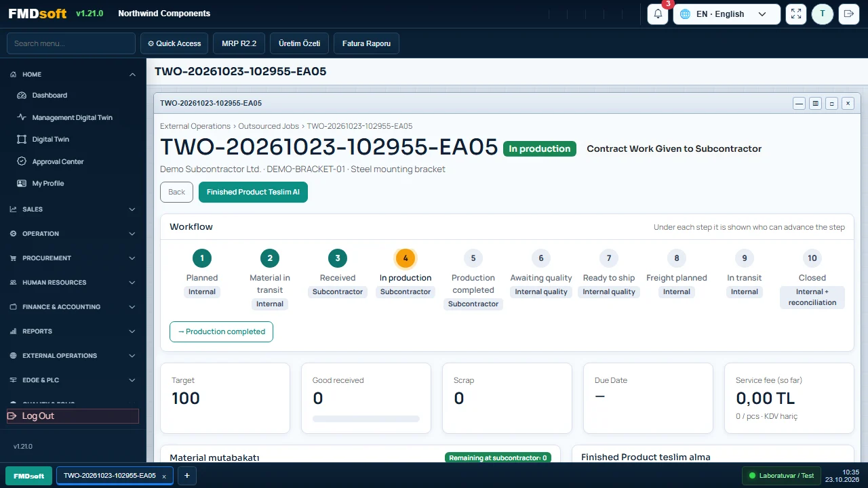Open the notifications bell
The width and height of the screenshot is (868, 488).
tap(658, 14)
